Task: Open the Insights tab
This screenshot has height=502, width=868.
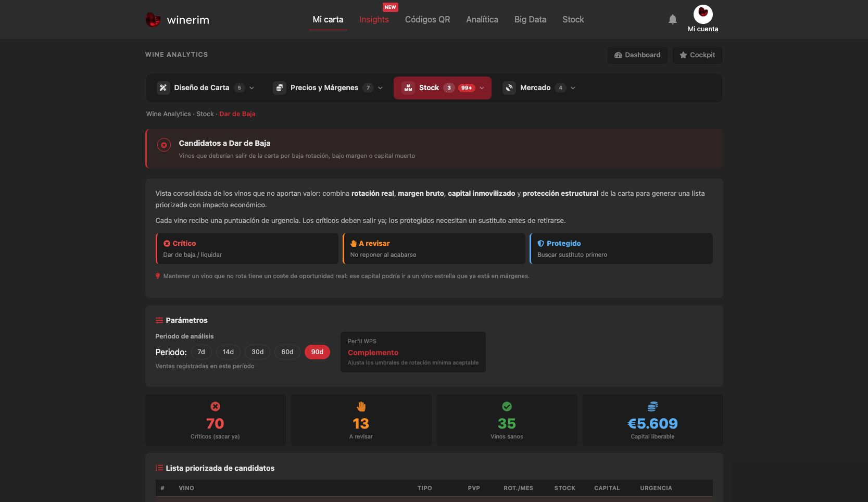Action: 374,19
